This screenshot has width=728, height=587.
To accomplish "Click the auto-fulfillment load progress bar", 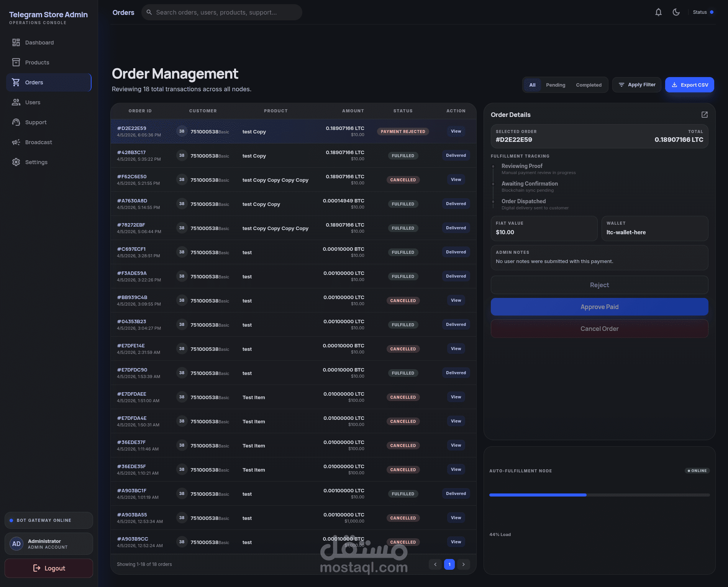I will pos(599,495).
